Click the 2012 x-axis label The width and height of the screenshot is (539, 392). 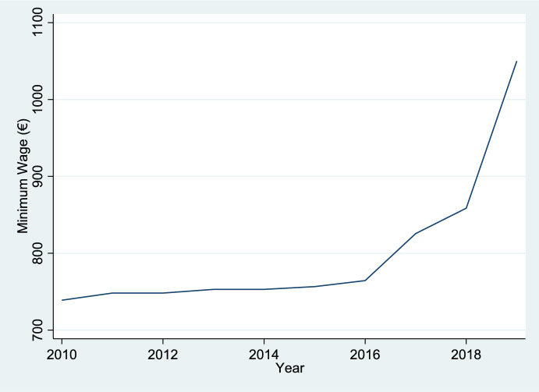pos(163,355)
